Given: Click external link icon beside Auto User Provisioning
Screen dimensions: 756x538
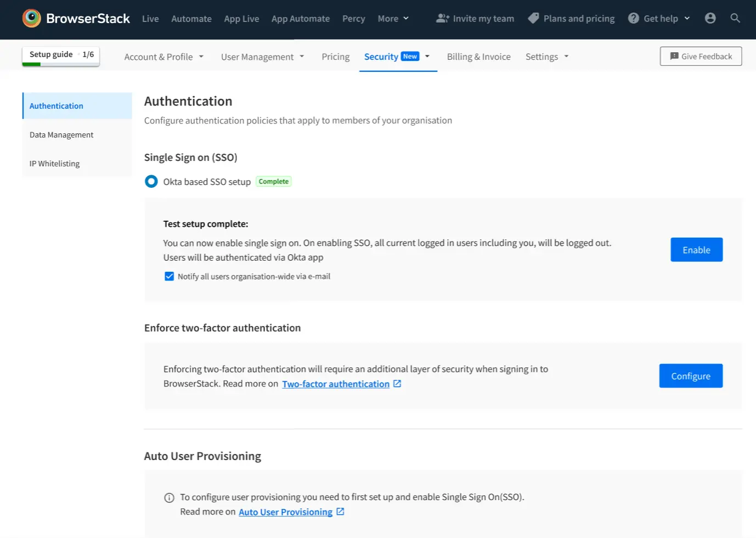Looking at the screenshot, I should point(340,512).
